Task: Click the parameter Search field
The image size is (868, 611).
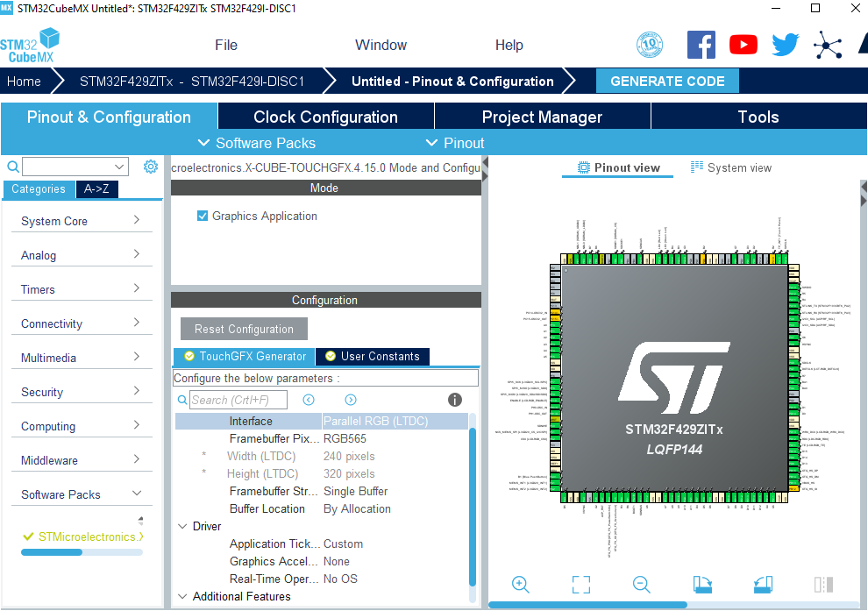Action: [238, 400]
